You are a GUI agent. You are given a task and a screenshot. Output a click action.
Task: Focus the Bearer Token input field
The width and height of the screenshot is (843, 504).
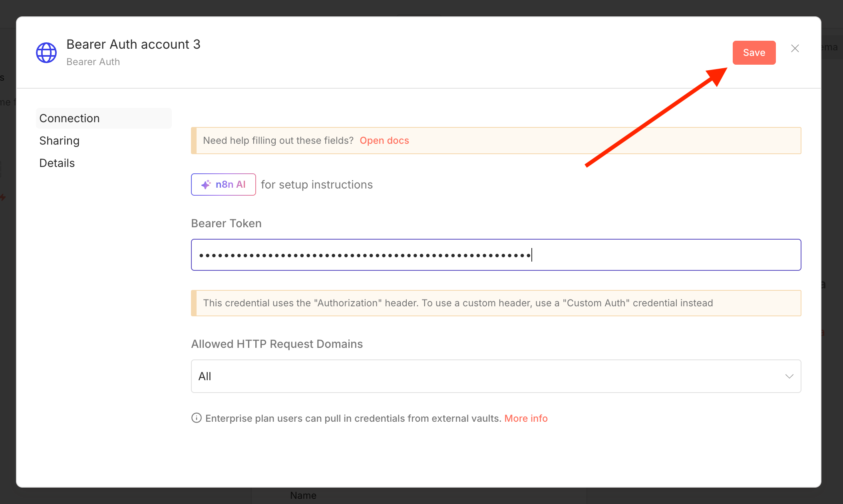pos(495,255)
